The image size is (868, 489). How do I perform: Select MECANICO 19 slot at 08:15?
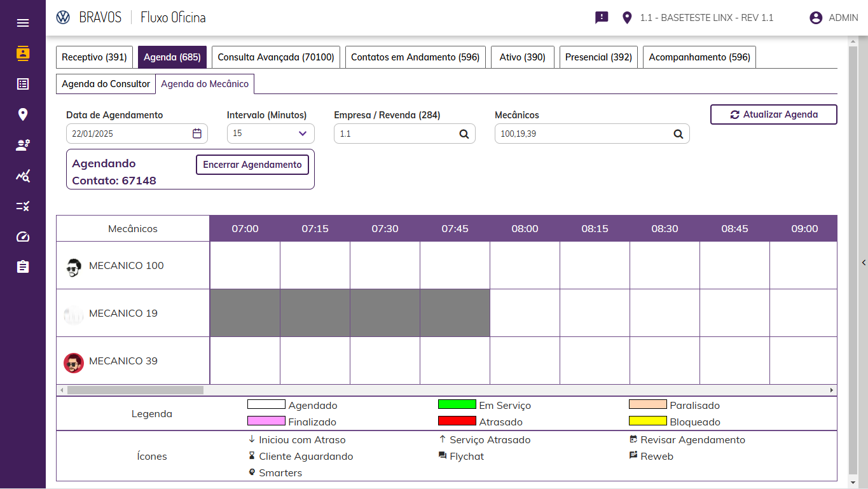[x=595, y=313]
